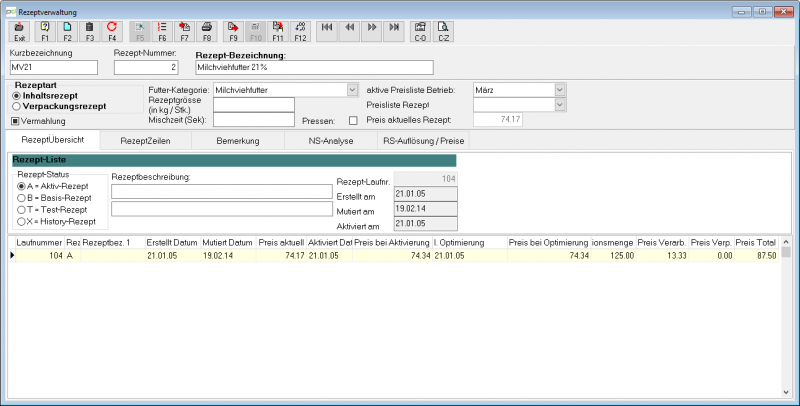Viewport: 800px width, 406px height.
Task: Click the F7 copy toolbar icon
Action: click(185, 32)
